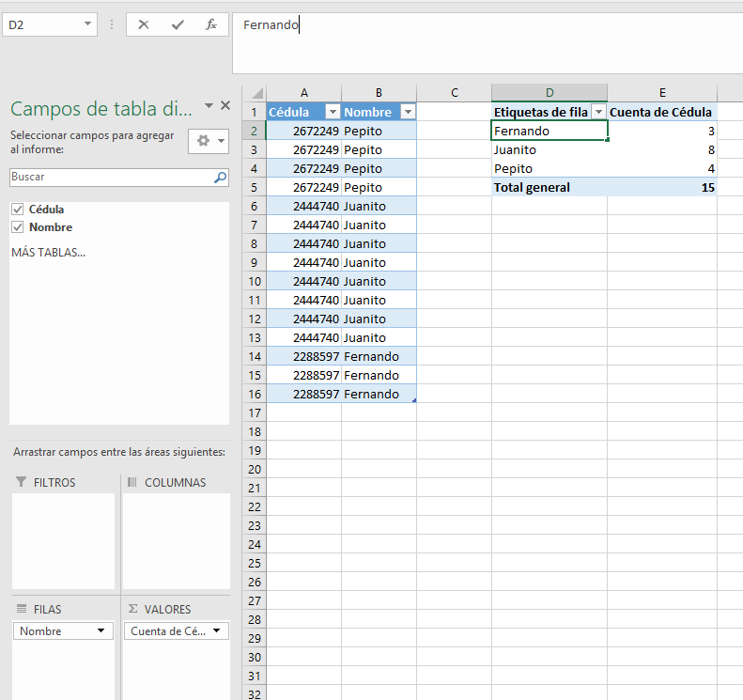Click the VALORES sigma icon
The height and width of the screenshot is (700, 743).
(x=133, y=609)
